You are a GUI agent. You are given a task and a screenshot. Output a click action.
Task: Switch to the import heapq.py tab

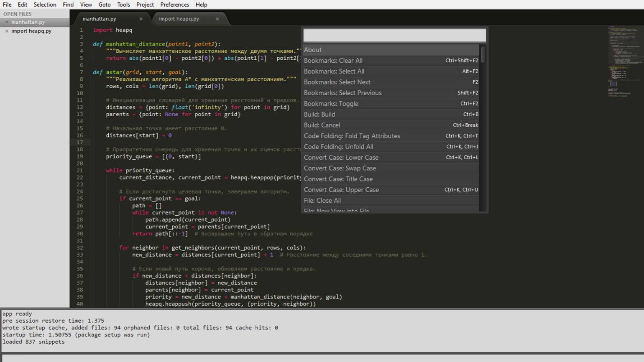pyautogui.click(x=179, y=19)
